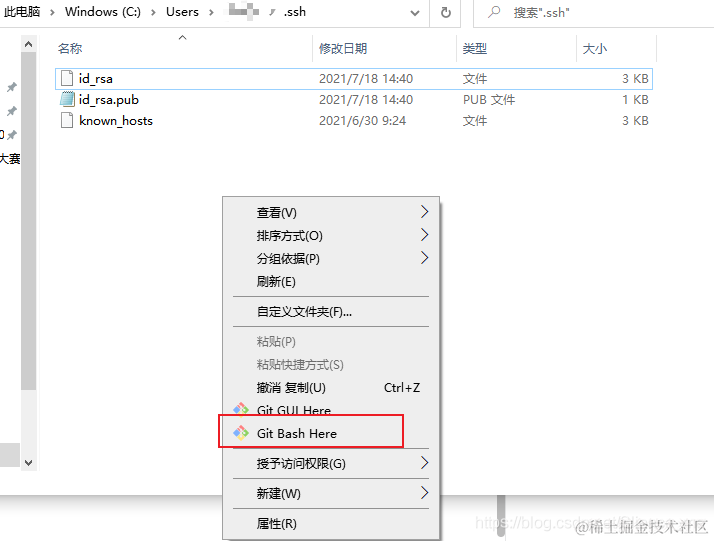
Task: Choose 刷新(E) in context menu
Action: 331,282
